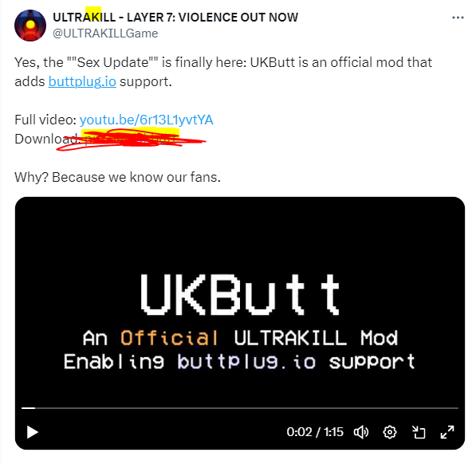Click the 'Why? Because we know our fans.' text
Screen dimensions: 476x464
pyautogui.click(x=117, y=177)
